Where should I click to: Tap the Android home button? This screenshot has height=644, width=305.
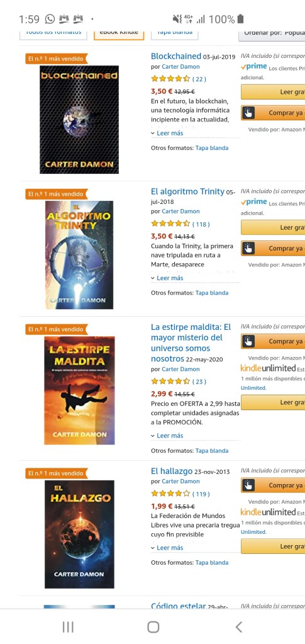click(153, 627)
